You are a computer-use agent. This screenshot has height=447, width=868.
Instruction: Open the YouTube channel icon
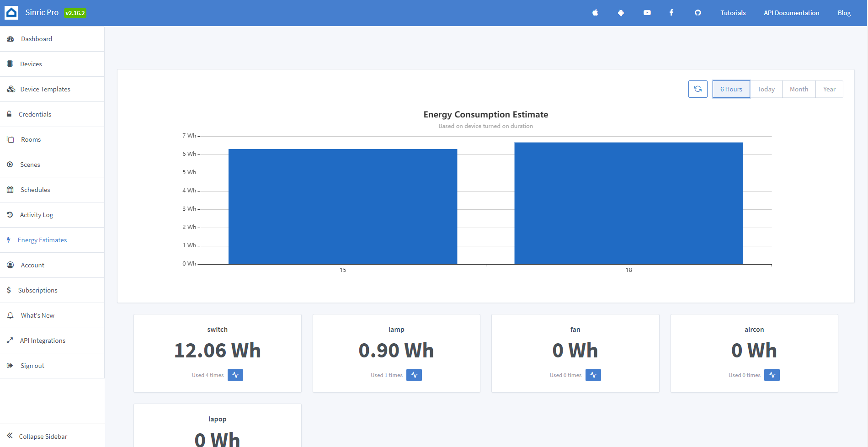[x=647, y=12]
